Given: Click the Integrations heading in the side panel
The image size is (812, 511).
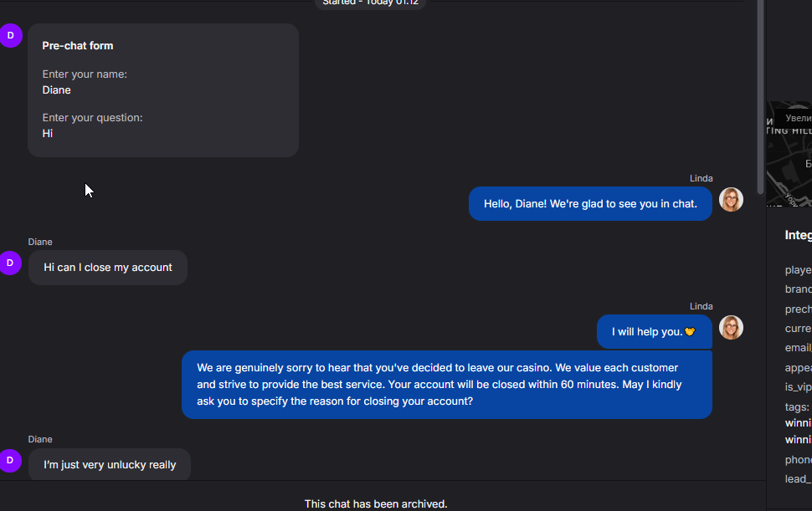Looking at the screenshot, I should click(x=798, y=236).
